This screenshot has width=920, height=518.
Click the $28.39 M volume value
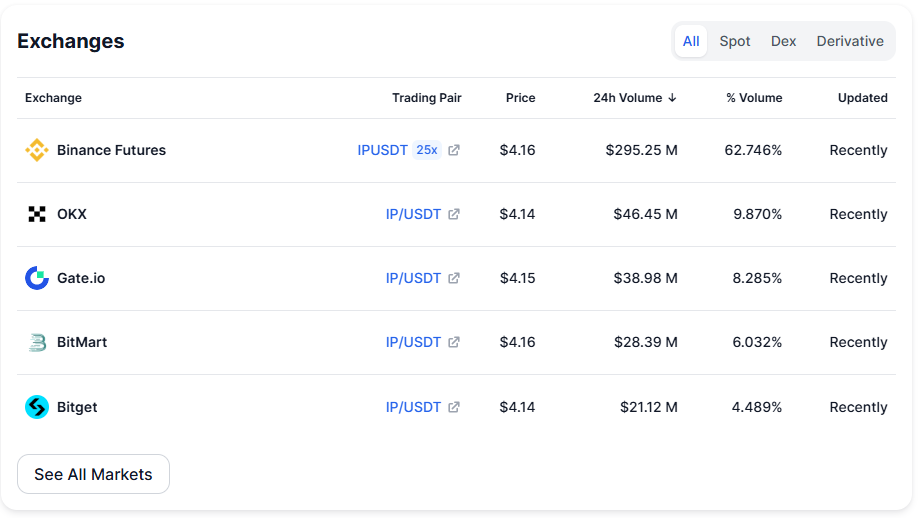[x=645, y=342]
